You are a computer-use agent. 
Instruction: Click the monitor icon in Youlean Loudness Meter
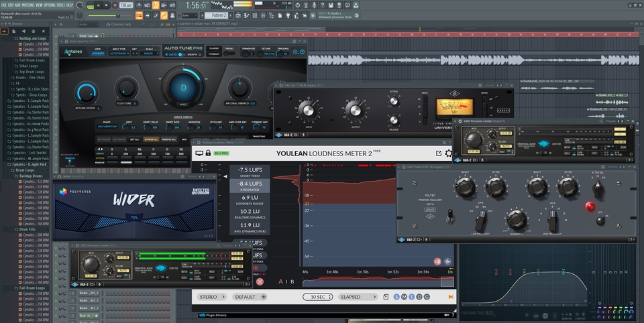click(x=199, y=153)
